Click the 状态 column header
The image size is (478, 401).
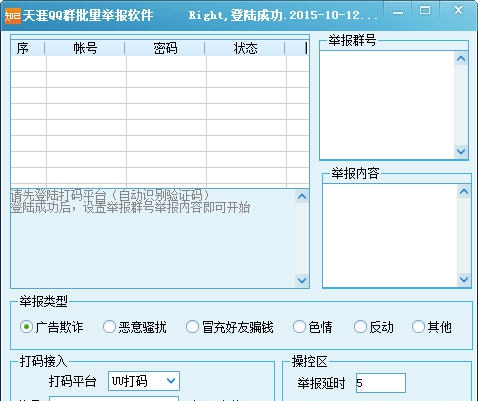point(245,48)
